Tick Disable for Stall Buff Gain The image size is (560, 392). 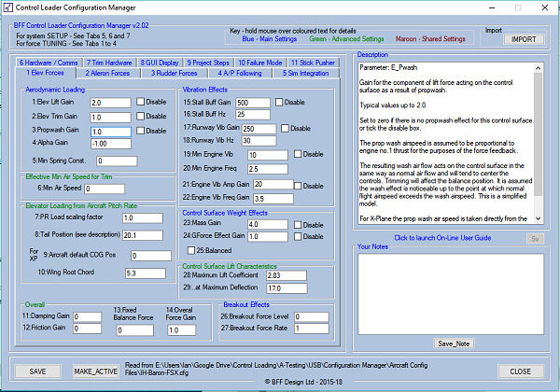[279, 101]
